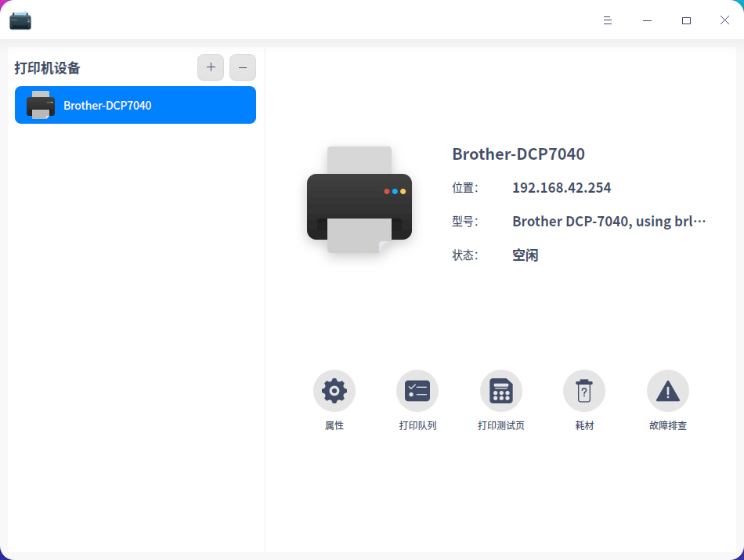744x560 pixels.
Task: Open 属性 (Properties) via the gear icon
Action: (334, 391)
